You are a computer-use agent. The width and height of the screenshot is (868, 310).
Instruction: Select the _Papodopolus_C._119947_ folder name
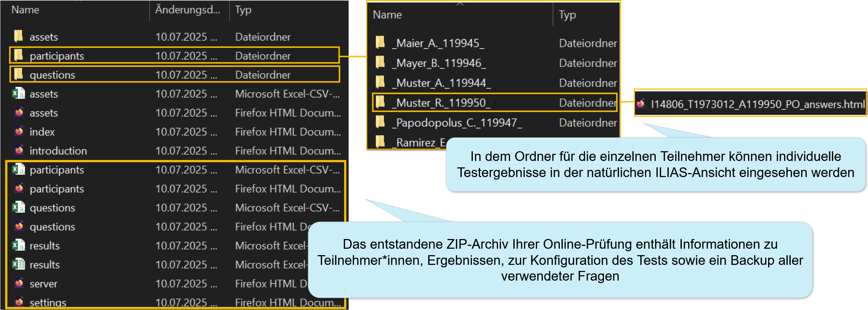tap(457, 123)
